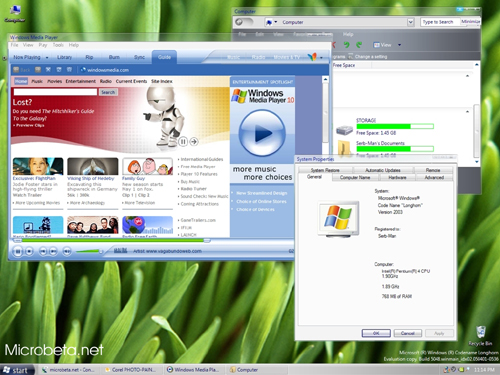Viewport: 500px width, 375px height.
Task: Pause playback in Windows Media Player
Action: pos(18,251)
